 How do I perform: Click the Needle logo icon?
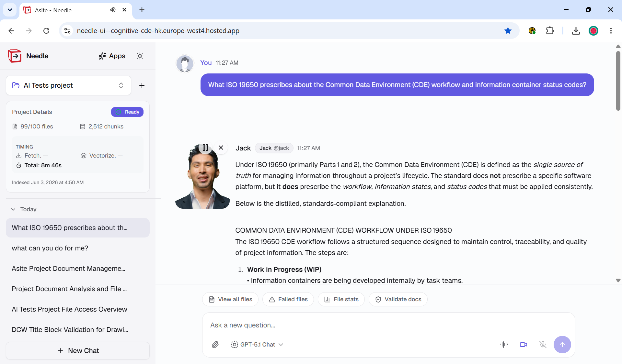[x=15, y=56]
